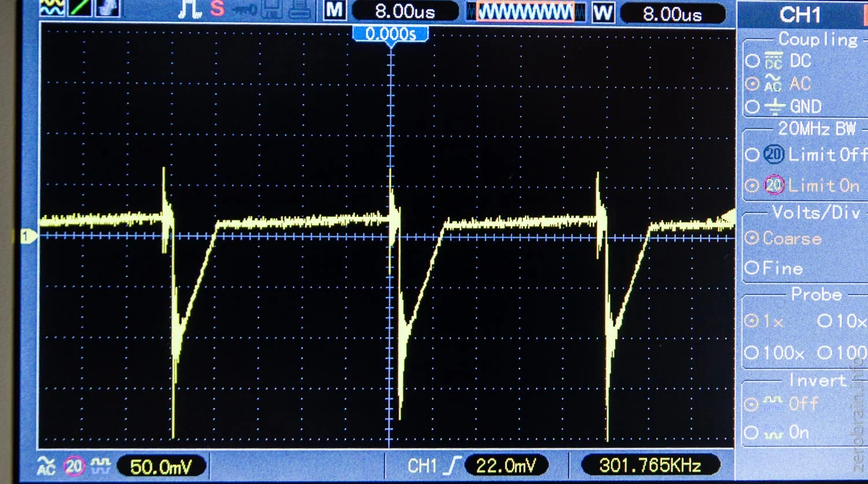Set Volts/Div to Coarse

pyautogui.click(x=752, y=238)
